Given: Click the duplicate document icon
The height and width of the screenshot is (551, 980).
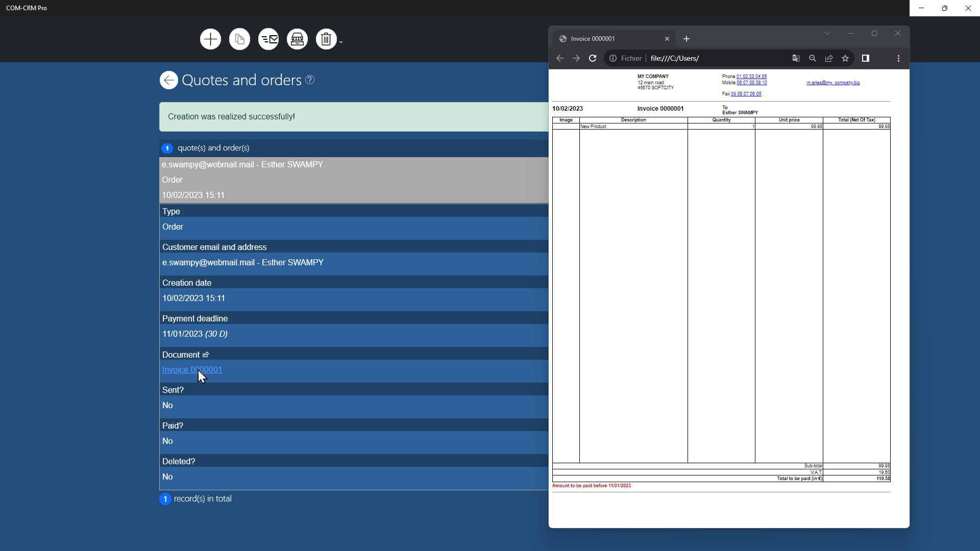Looking at the screenshot, I should coord(239,39).
